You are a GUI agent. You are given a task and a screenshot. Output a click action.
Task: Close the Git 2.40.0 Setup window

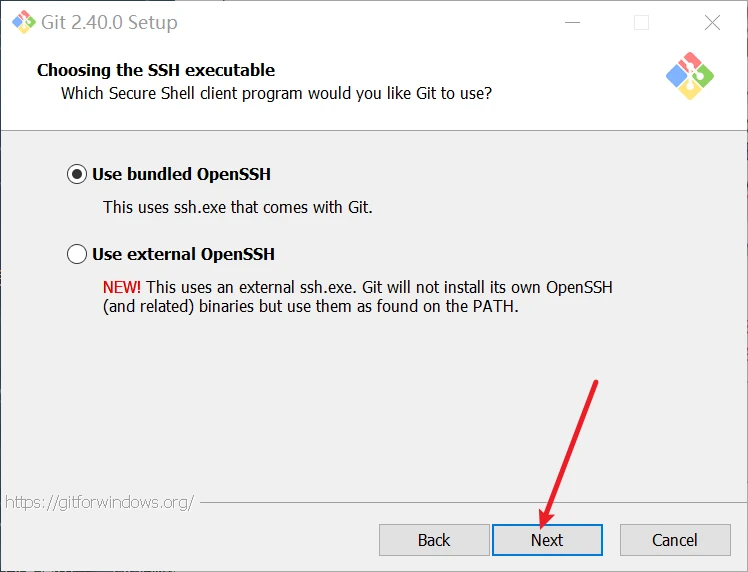pos(712,23)
